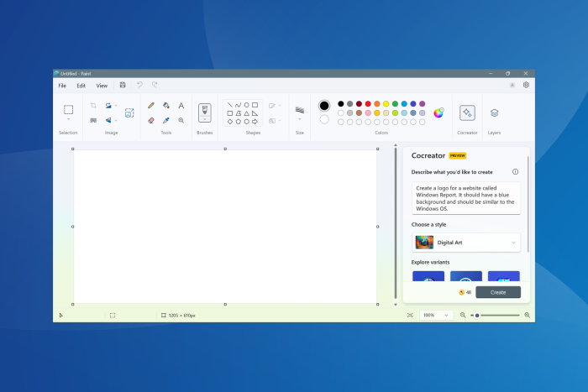Click the Create button

click(x=498, y=292)
